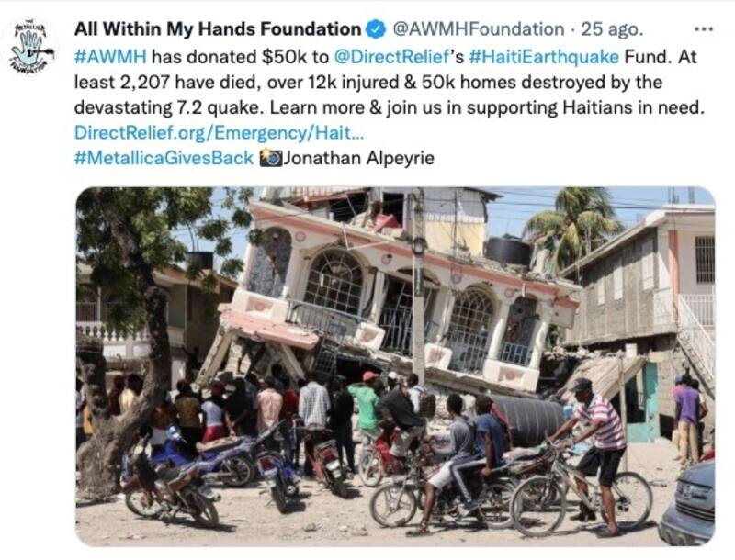Image resolution: width=735 pixels, height=560 pixels.
Task: Follow the DirectRelief.org/Emergency link
Action: [x=219, y=132]
